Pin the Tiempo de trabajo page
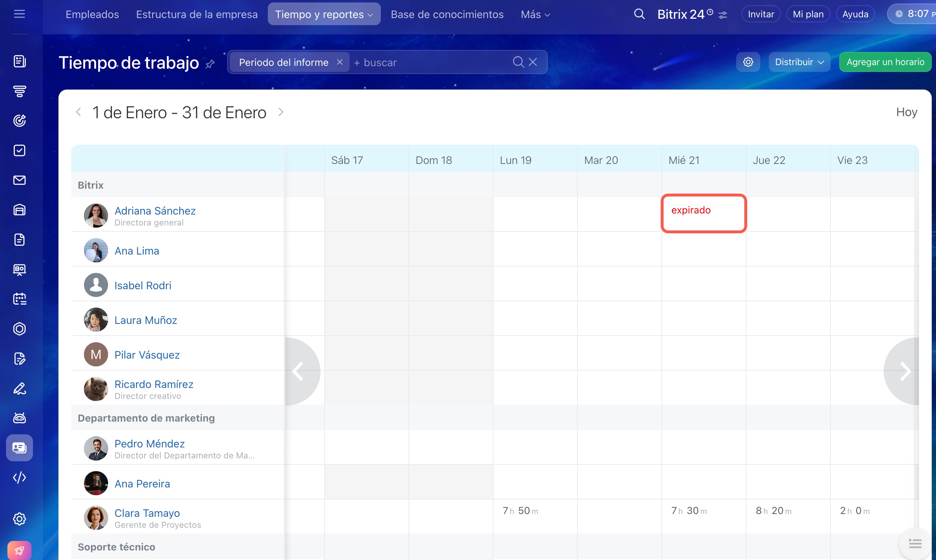936x560 pixels. 210,64
